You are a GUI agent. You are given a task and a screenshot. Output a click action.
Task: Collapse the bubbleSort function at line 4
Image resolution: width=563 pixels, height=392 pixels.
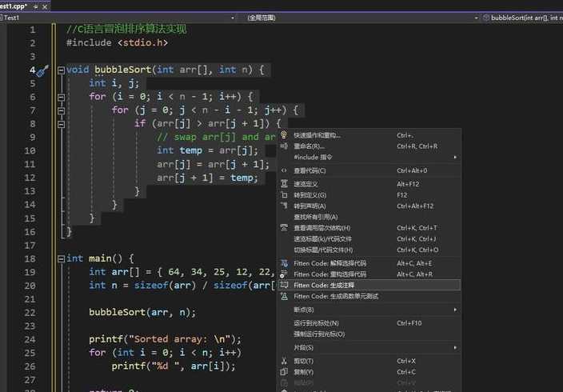point(61,70)
